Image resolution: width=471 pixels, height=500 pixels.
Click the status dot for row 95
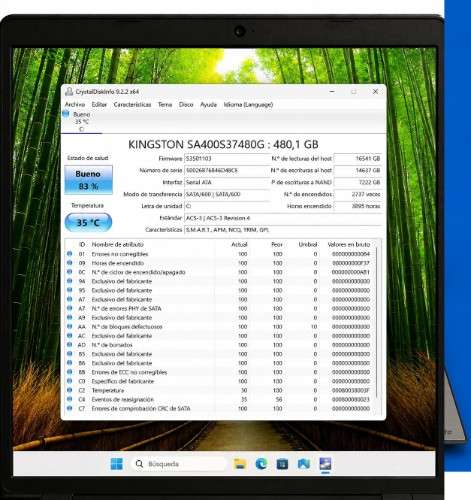coord(69,290)
